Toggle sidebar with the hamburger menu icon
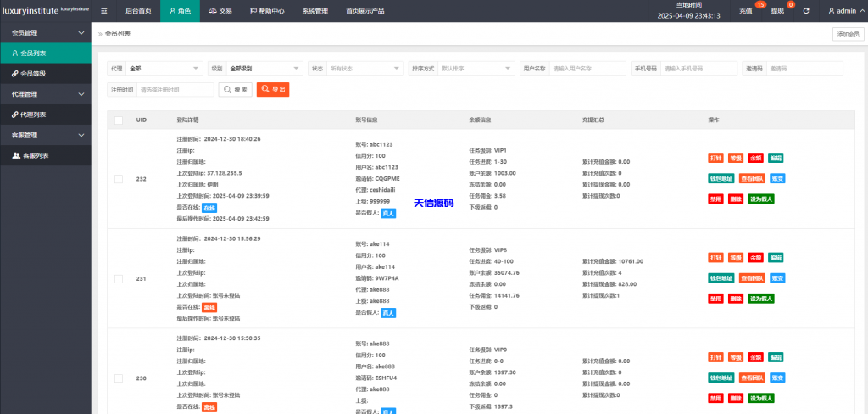 click(104, 11)
